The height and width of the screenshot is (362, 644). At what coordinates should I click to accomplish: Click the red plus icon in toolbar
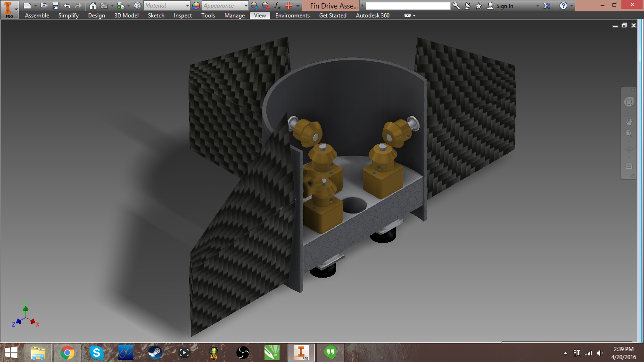(x=289, y=6)
